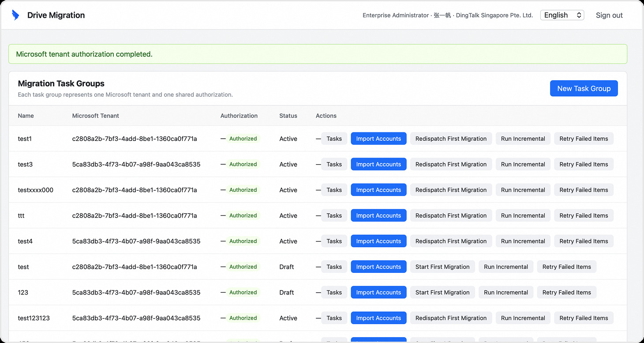Import Accounts for 123 group
Screen dimensions: 644x343
[378, 292]
